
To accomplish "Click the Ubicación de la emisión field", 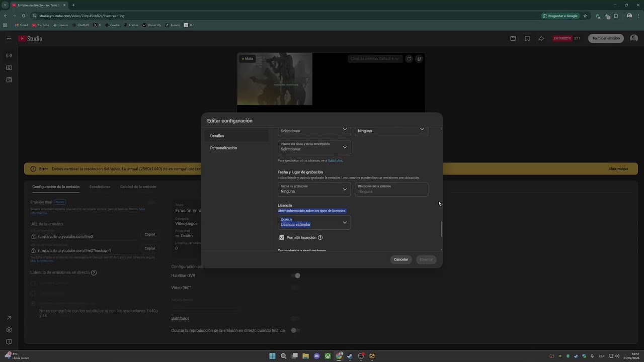I will point(391,189).
